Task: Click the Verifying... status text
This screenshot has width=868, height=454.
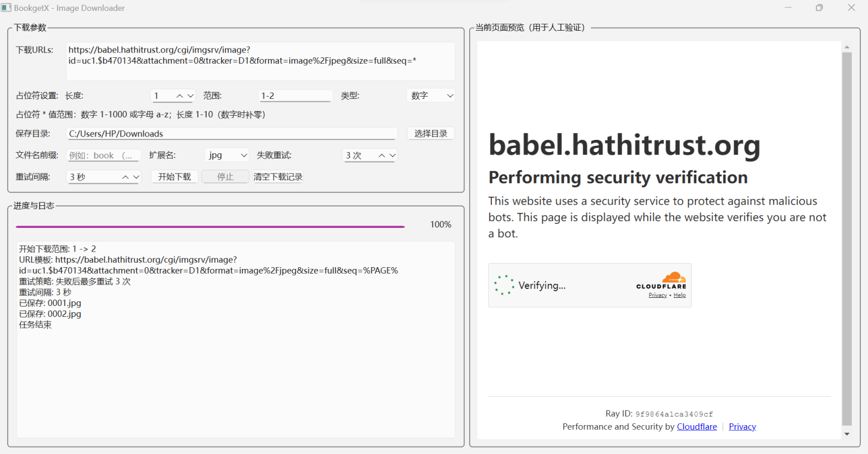Action: (542, 285)
